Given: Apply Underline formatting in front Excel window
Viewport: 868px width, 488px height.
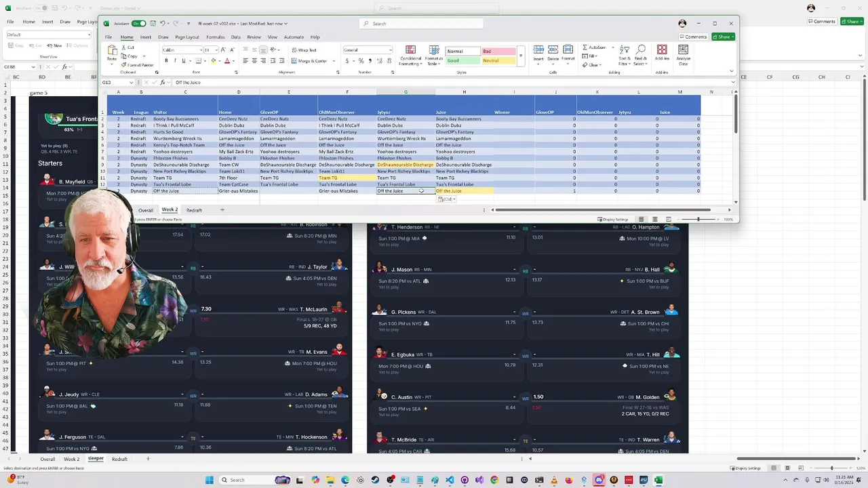Looking at the screenshot, I should pos(183,61).
